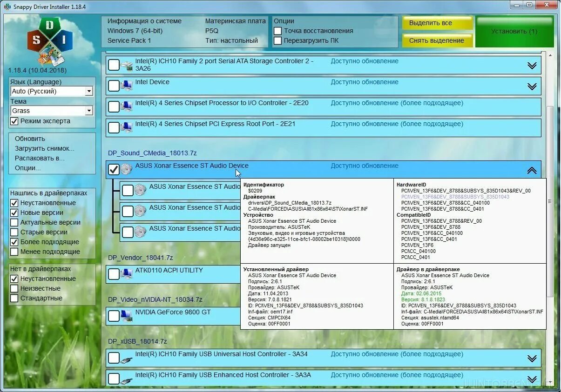This screenshot has width=561, height=392.
Task: Click icon of PCI Express Root Port 2E21
Action: 126,128
